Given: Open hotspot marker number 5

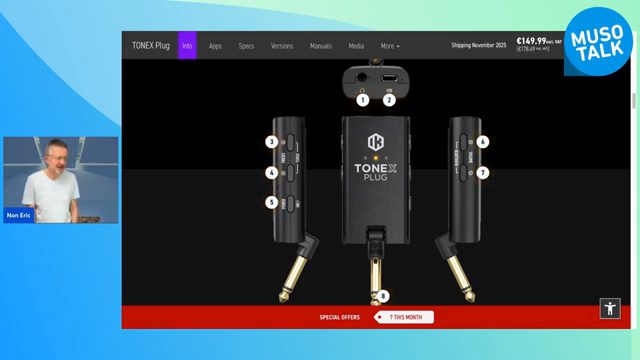Looking at the screenshot, I should pyautogui.click(x=271, y=202).
